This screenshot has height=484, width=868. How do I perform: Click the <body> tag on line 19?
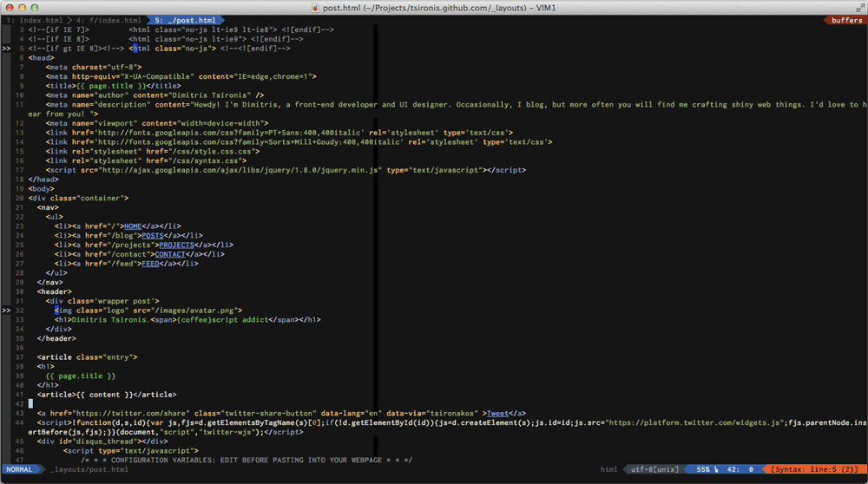(42, 189)
